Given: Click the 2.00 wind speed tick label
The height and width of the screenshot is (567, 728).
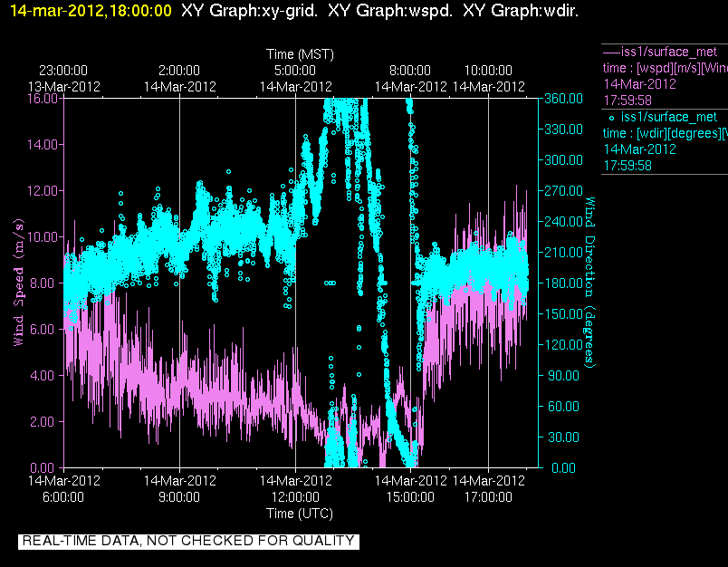Looking at the screenshot, I should coord(44,422).
